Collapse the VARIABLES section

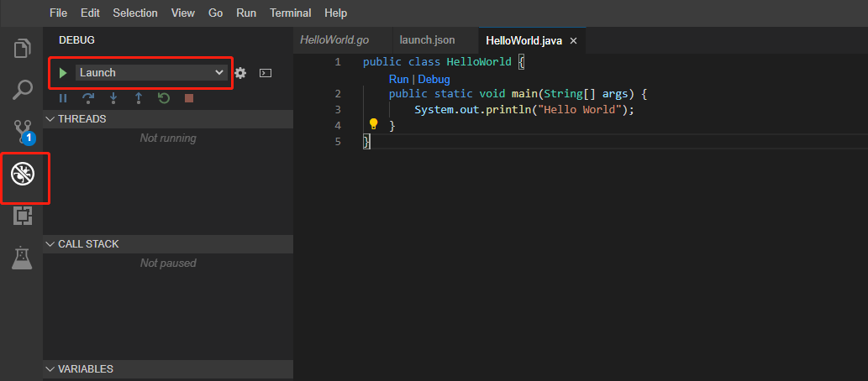click(x=168, y=369)
